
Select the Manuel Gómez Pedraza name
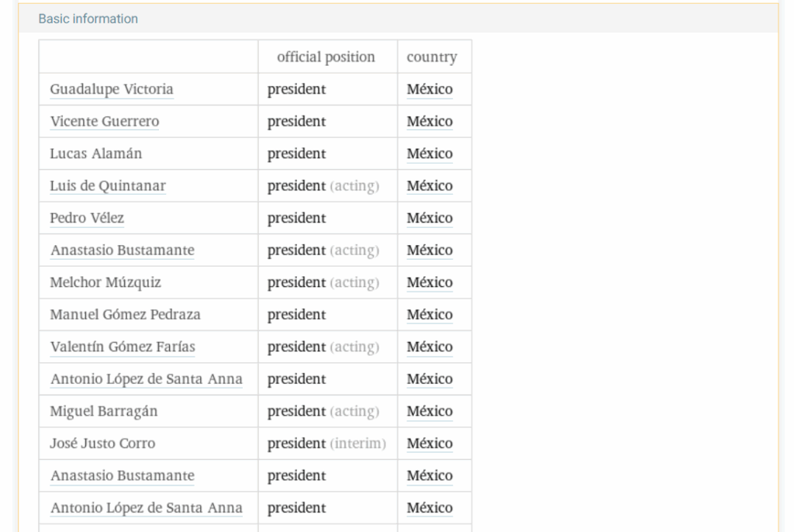[125, 315]
